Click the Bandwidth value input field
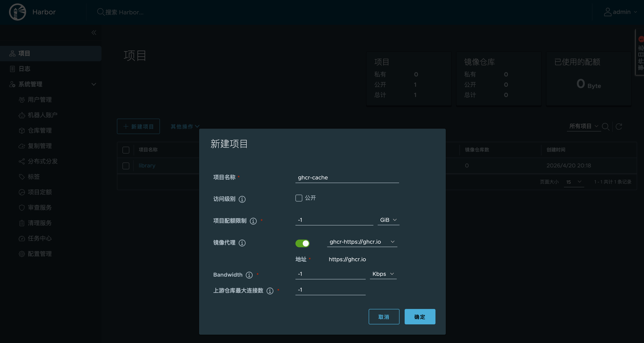 pyautogui.click(x=330, y=274)
